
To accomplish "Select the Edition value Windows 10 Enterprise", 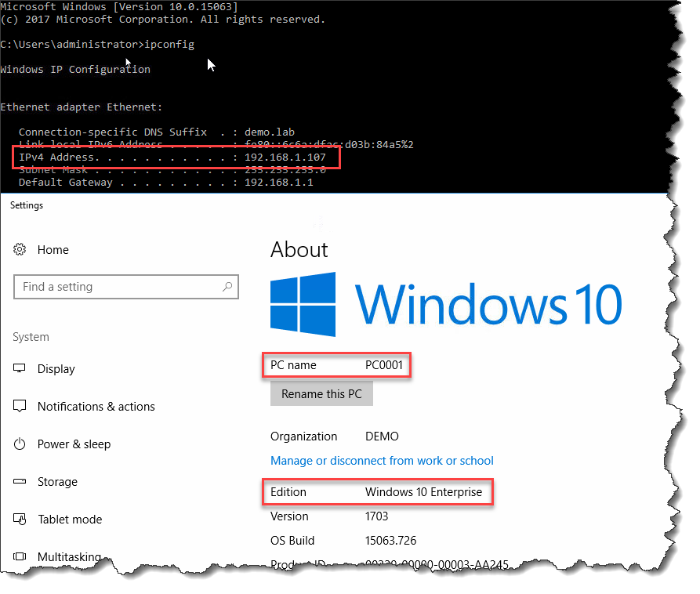I will tap(423, 492).
